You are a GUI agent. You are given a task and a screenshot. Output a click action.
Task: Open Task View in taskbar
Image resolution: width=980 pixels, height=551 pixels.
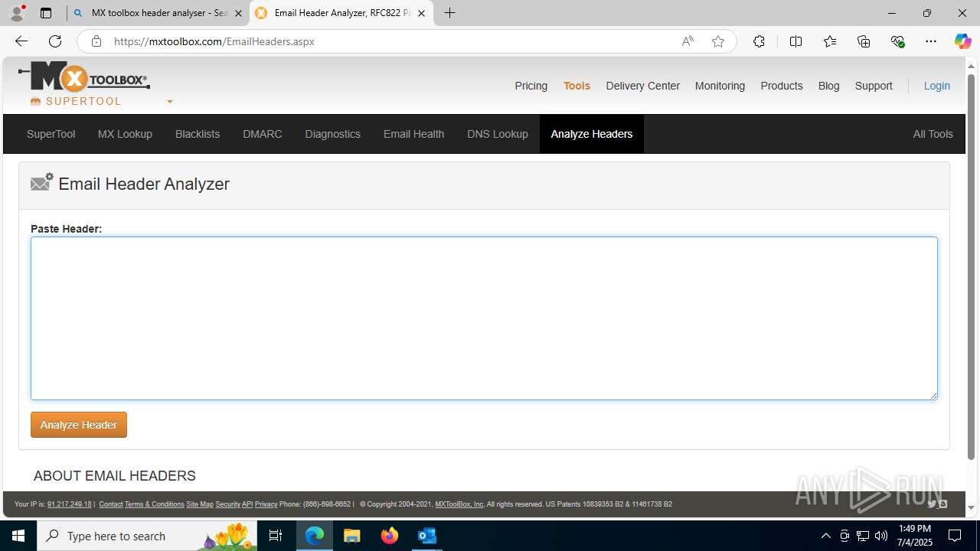point(276,536)
